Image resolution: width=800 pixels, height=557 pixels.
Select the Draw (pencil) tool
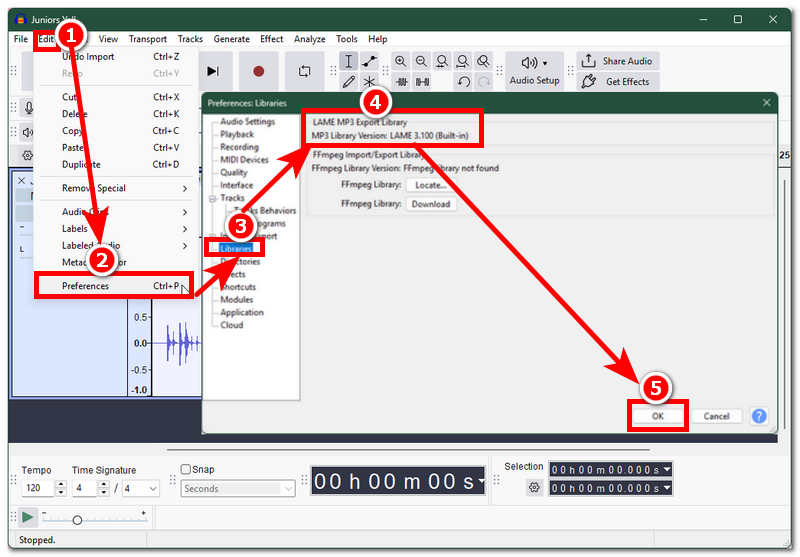click(x=348, y=82)
